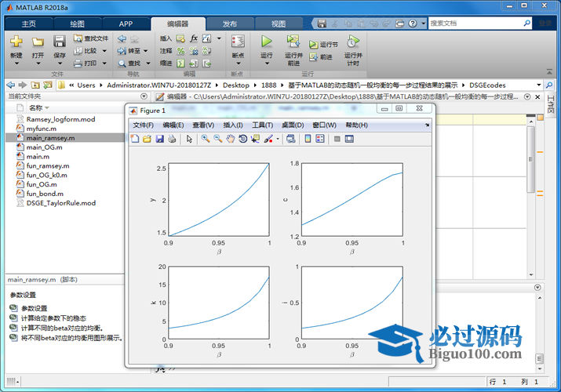Switch to the Plots (绘图) ribbon tab
The height and width of the screenshot is (392, 561).
click(x=77, y=24)
